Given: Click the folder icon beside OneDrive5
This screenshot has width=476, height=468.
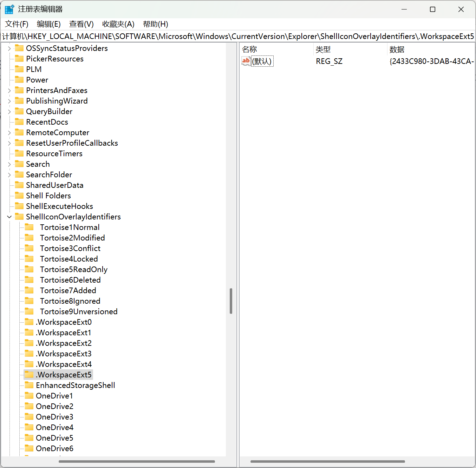Looking at the screenshot, I should pos(29,438).
